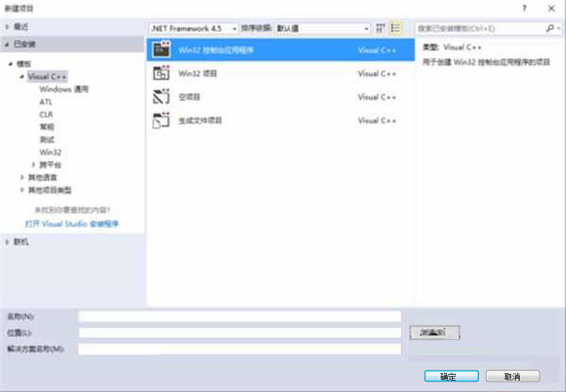Open the 排序依据 默认值 sort dropdown
The width and height of the screenshot is (566, 392).
pyautogui.click(x=323, y=28)
